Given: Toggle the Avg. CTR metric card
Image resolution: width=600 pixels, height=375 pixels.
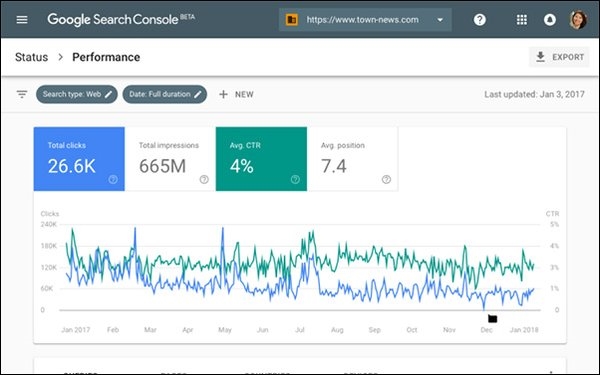Looking at the screenshot, I should click(261, 159).
